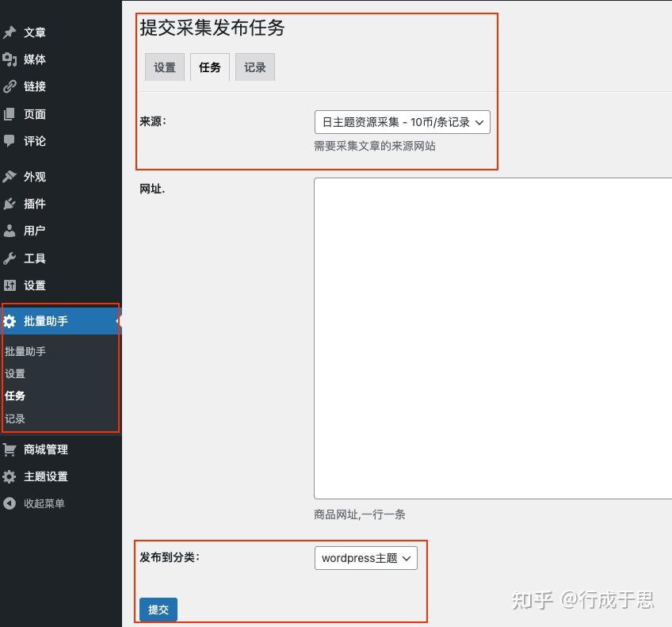Open the 发布到分类 category dropdown
Viewport: 672px width, 627px height.
(365, 557)
